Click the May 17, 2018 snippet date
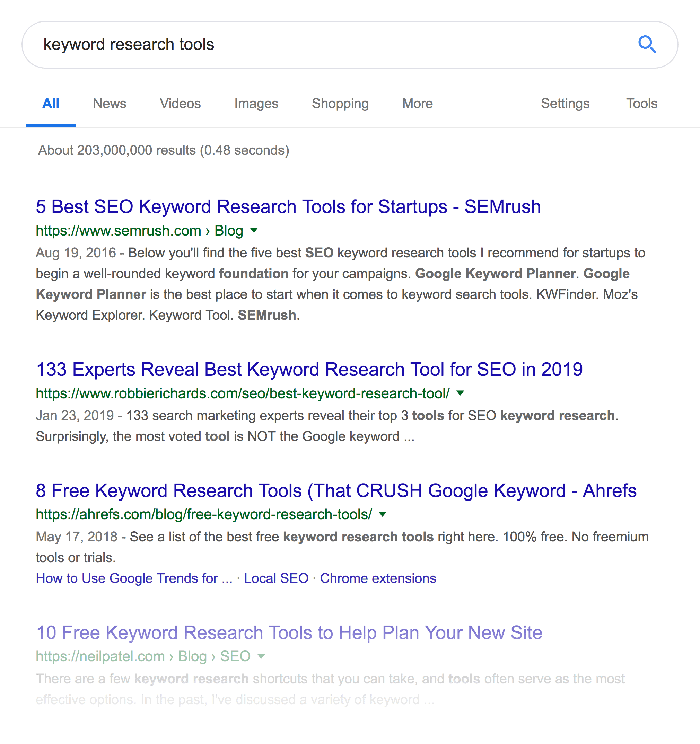This screenshot has width=700, height=744. 77,537
